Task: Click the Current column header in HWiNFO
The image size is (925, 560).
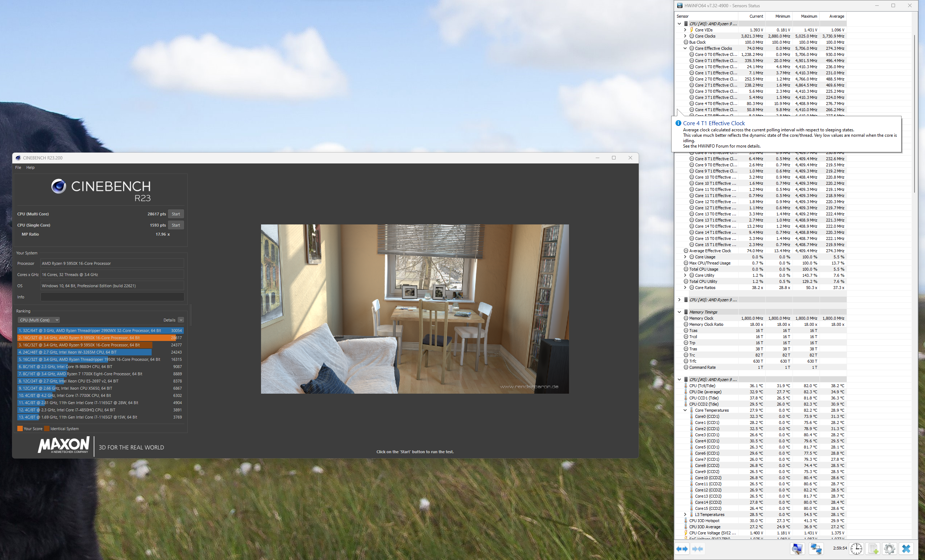Action: 752,16
